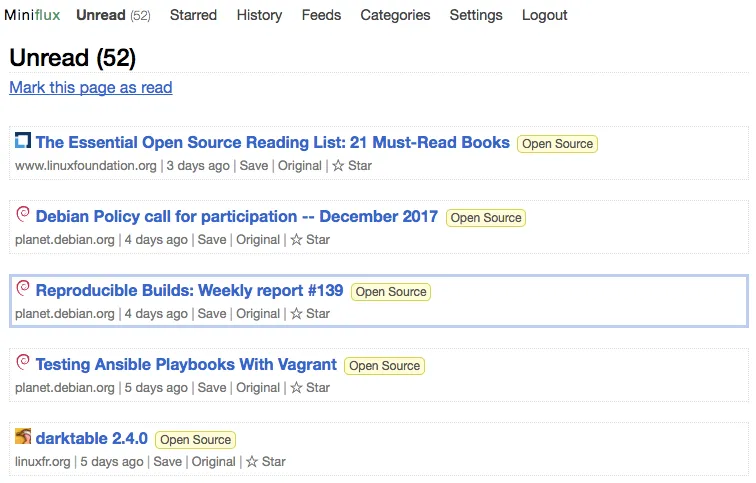Click Debian swirl icon beside Debian Policy entry

23,215
